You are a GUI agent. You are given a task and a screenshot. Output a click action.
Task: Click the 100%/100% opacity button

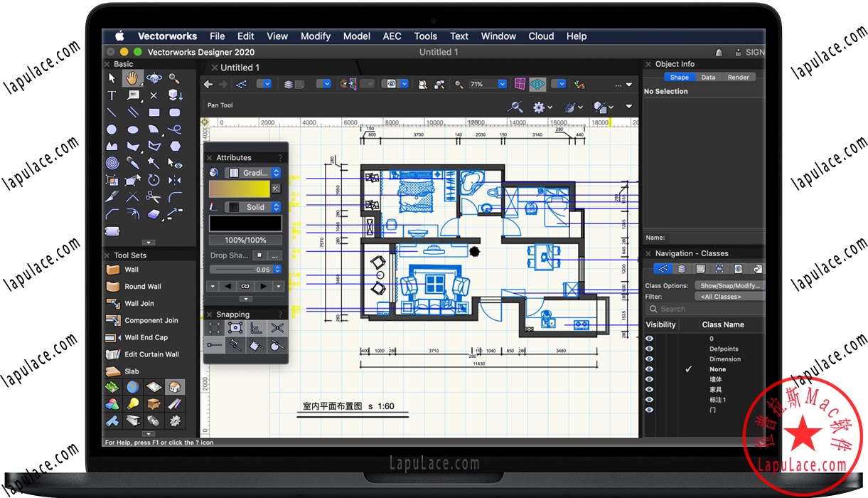pyautogui.click(x=245, y=240)
